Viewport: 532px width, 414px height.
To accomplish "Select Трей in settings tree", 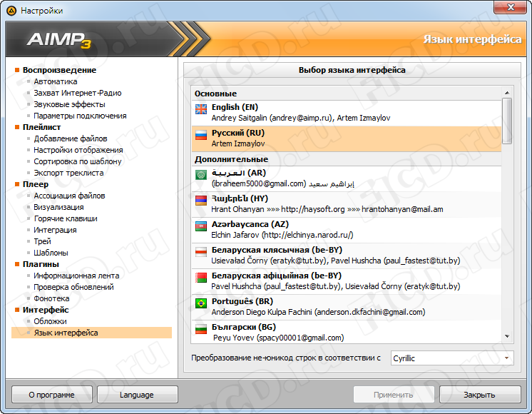I will [42, 241].
